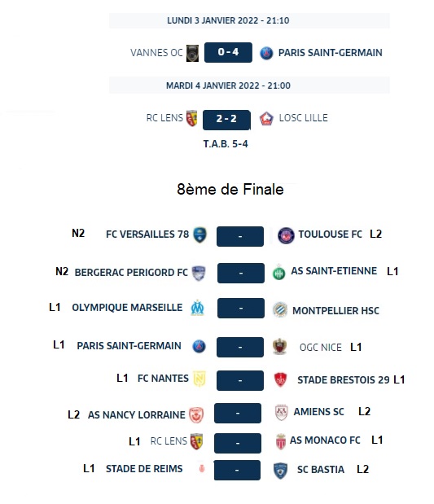Select the Montpellier HSC logo
The image size is (434, 504).
pyautogui.click(x=279, y=310)
